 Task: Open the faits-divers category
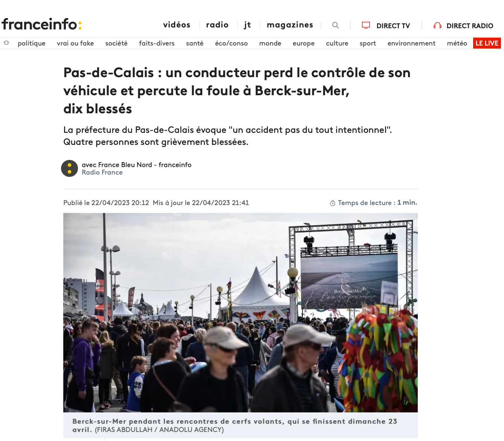click(x=157, y=43)
